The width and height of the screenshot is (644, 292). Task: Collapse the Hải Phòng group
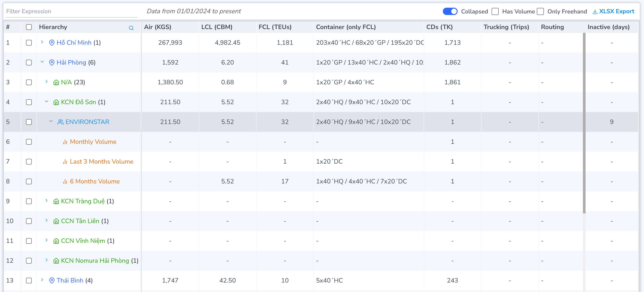click(42, 62)
